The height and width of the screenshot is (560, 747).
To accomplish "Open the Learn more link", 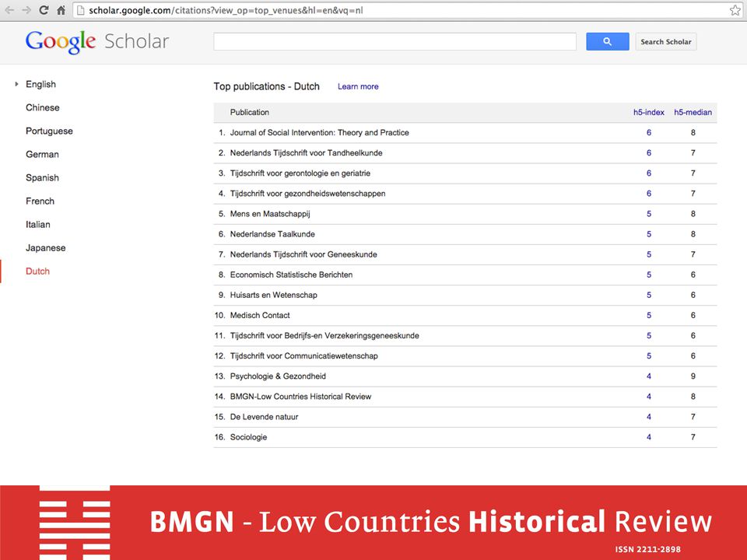I will coord(358,86).
